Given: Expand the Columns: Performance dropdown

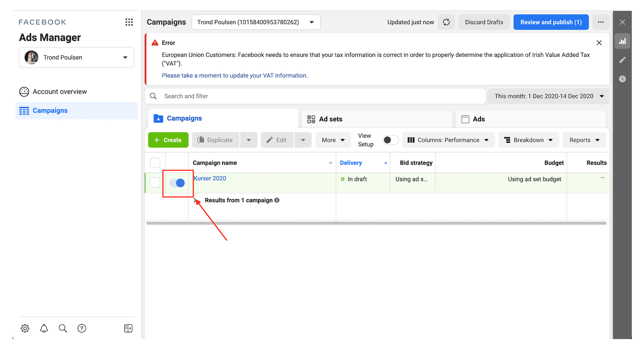Looking at the screenshot, I should point(448,140).
